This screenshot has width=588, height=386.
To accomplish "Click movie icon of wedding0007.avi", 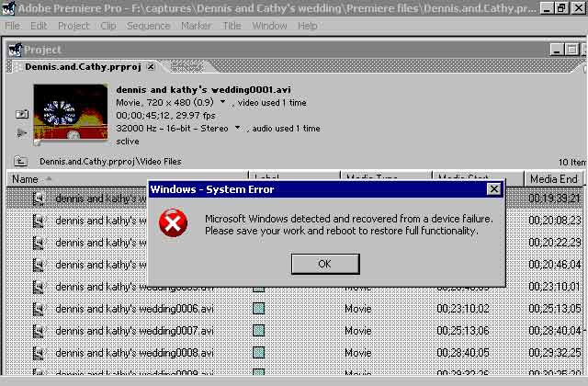I will 39,331.
